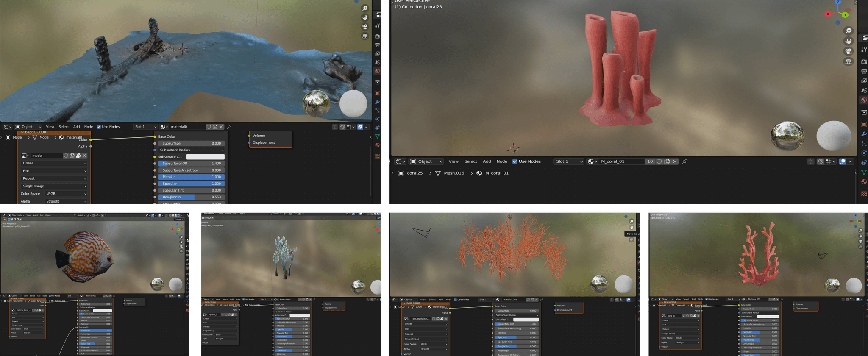Click the green Y axis on the coral25 navigation gizmo
Image resolution: width=868 pixels, height=356 pixels.
point(845,15)
